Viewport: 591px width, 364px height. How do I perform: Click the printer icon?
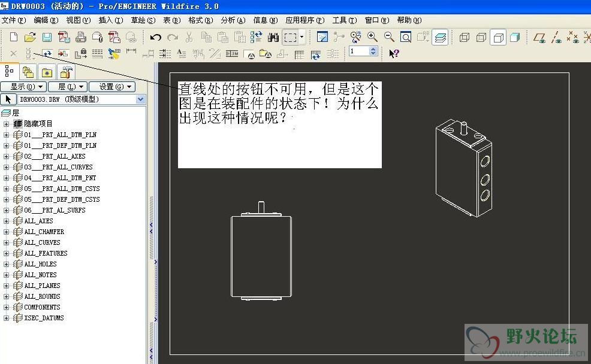(x=81, y=37)
